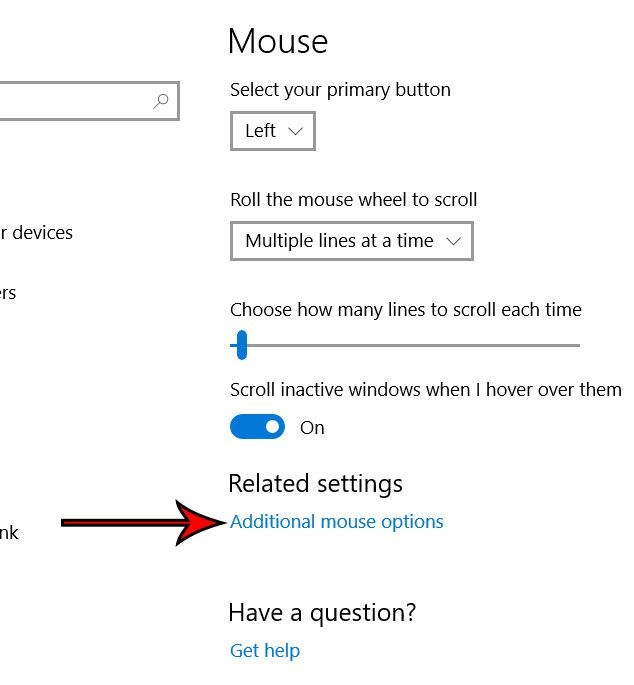Turn off Scroll inactive windows toggle
Screen dimensions: 634x685
click(x=257, y=427)
